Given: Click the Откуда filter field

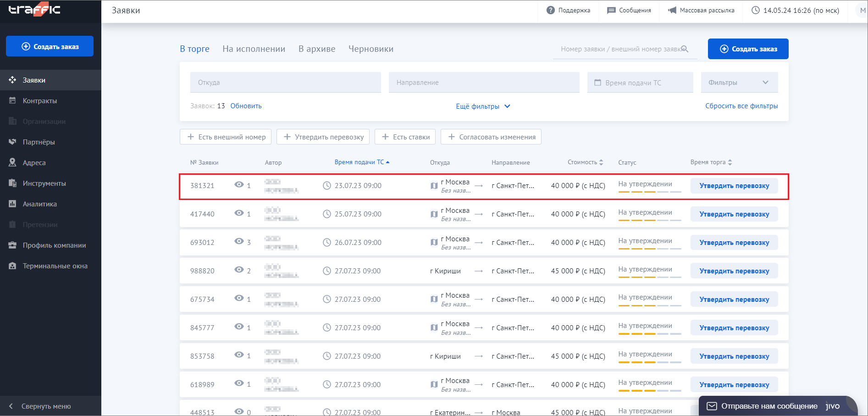Looking at the screenshot, I should (286, 82).
